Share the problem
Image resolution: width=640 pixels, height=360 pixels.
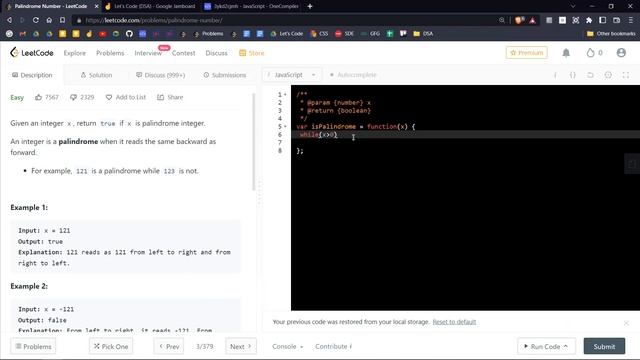pos(170,97)
